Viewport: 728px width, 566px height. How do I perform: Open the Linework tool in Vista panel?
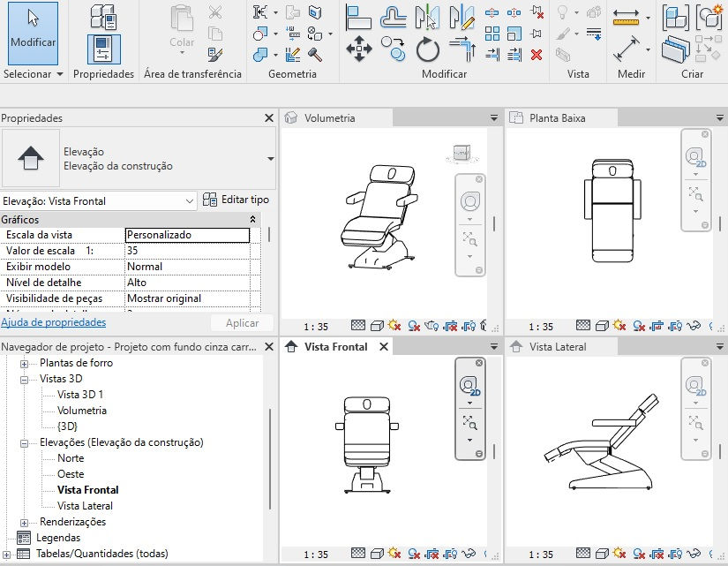click(594, 34)
